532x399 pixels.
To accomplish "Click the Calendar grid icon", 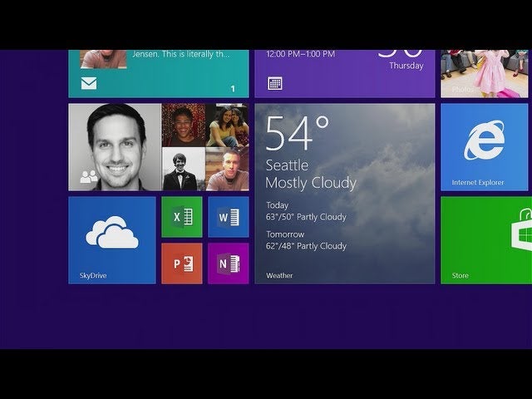I will click(x=274, y=83).
